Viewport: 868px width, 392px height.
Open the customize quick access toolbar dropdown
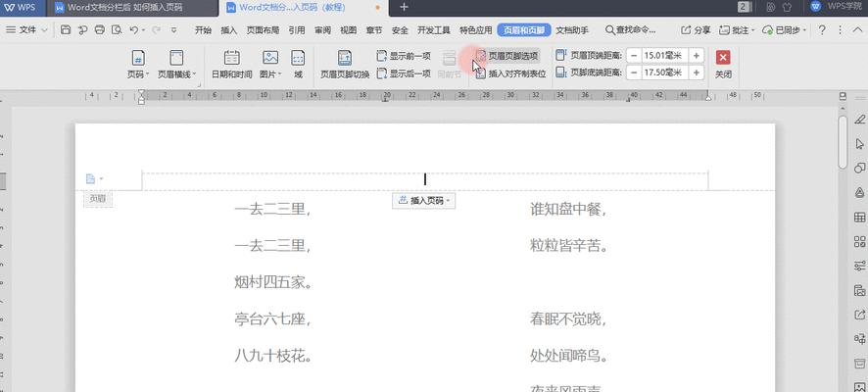tap(173, 30)
